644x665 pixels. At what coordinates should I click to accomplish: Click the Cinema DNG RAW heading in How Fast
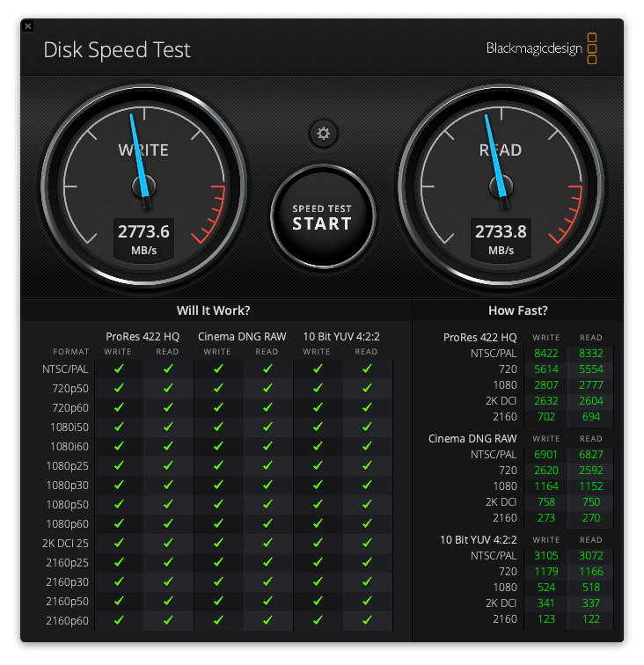(472, 439)
